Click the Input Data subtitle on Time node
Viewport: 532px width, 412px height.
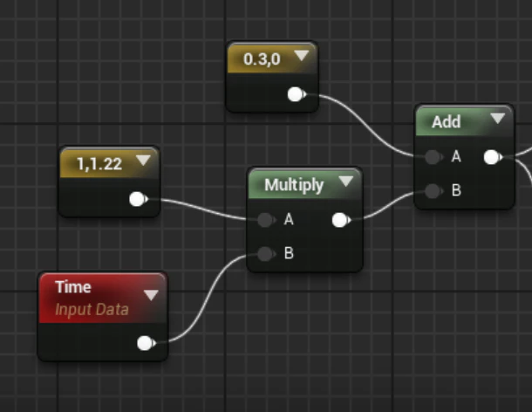tap(92, 310)
